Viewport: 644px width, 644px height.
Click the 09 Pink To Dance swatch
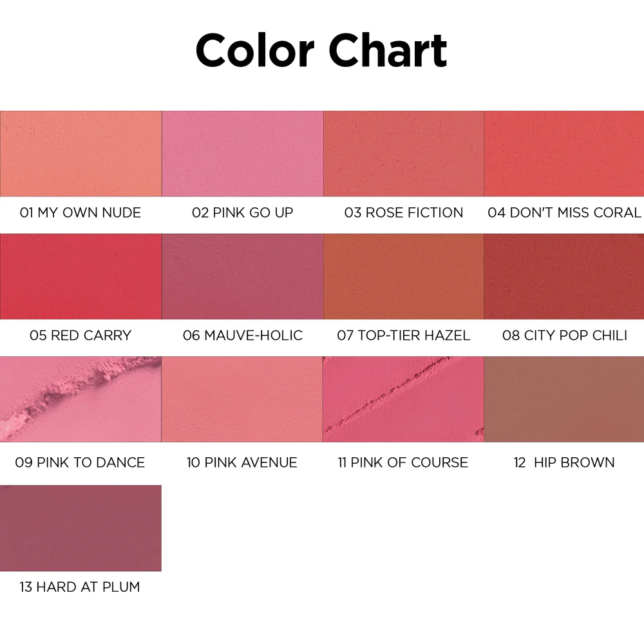point(80,399)
